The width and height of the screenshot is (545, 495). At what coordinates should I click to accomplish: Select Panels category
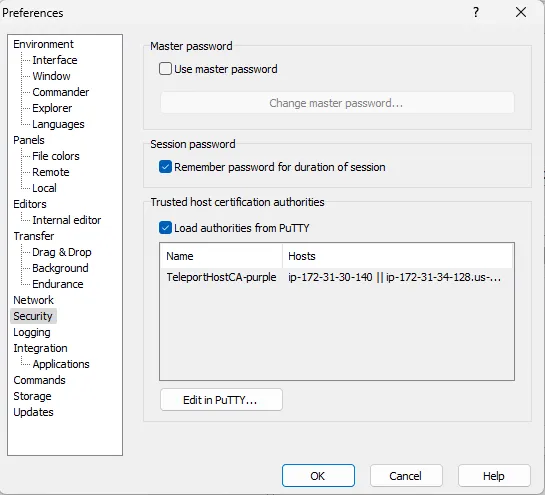point(29,140)
